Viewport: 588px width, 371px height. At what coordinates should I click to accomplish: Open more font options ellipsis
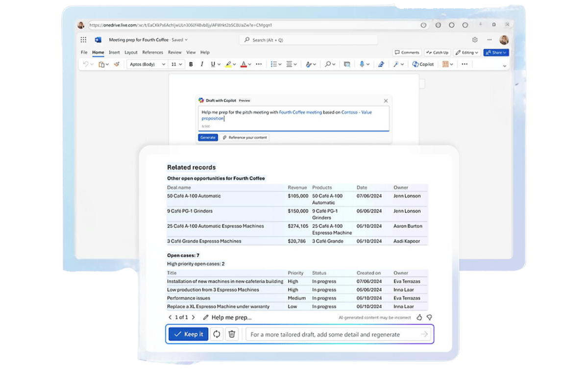coord(259,64)
